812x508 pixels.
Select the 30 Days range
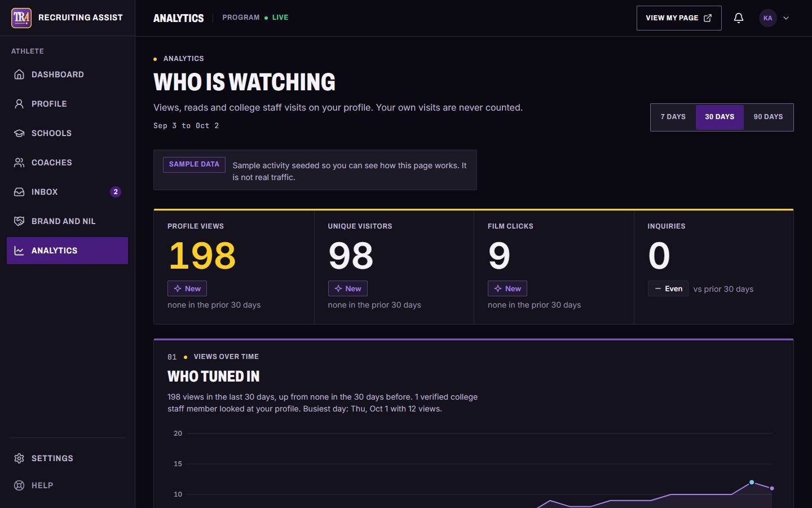(720, 117)
